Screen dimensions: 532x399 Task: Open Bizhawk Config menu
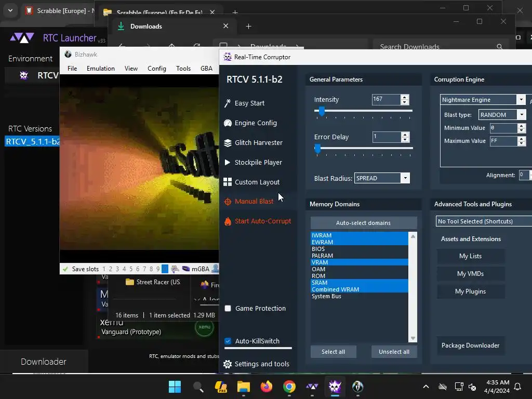(x=157, y=69)
